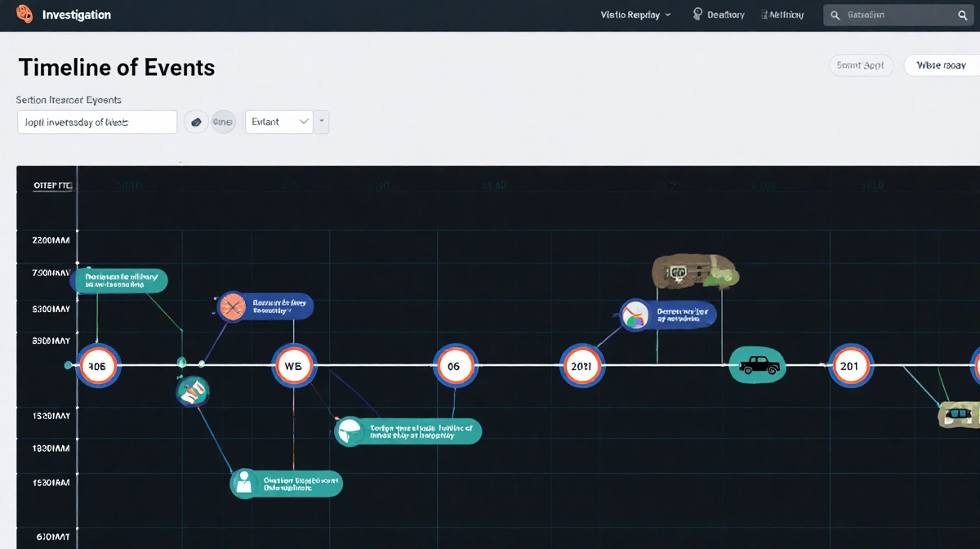Open the Vistio Repday dropdown menu
This screenshot has height=549, width=980.
tap(635, 15)
